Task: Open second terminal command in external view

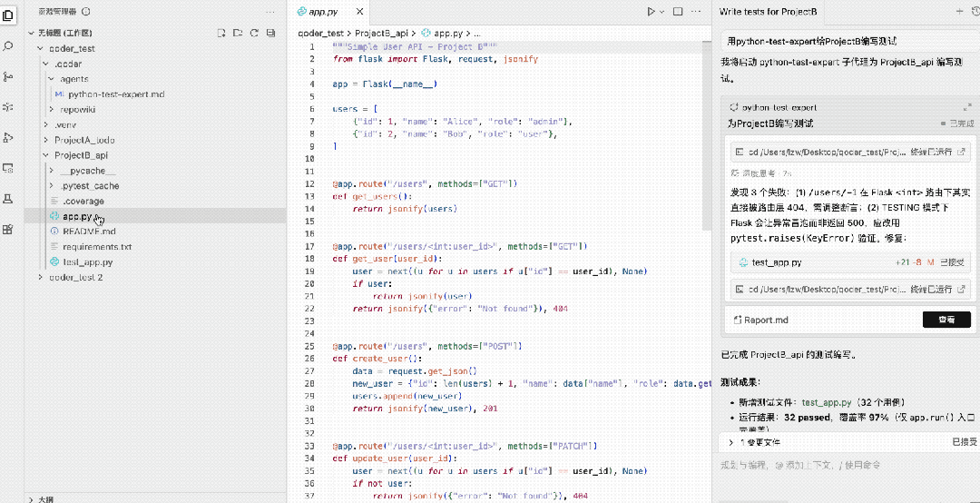Action: pyautogui.click(x=961, y=289)
